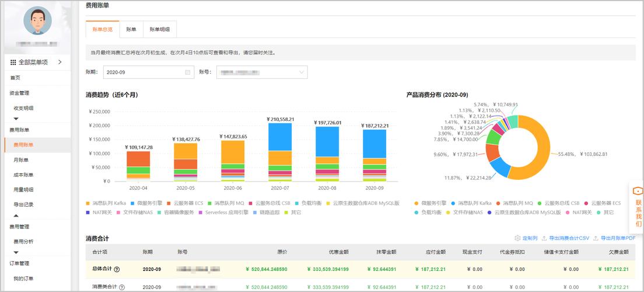This screenshot has height=292, width=644.
Task: Open 我的订单 in sidebar
Action: coord(23,279)
